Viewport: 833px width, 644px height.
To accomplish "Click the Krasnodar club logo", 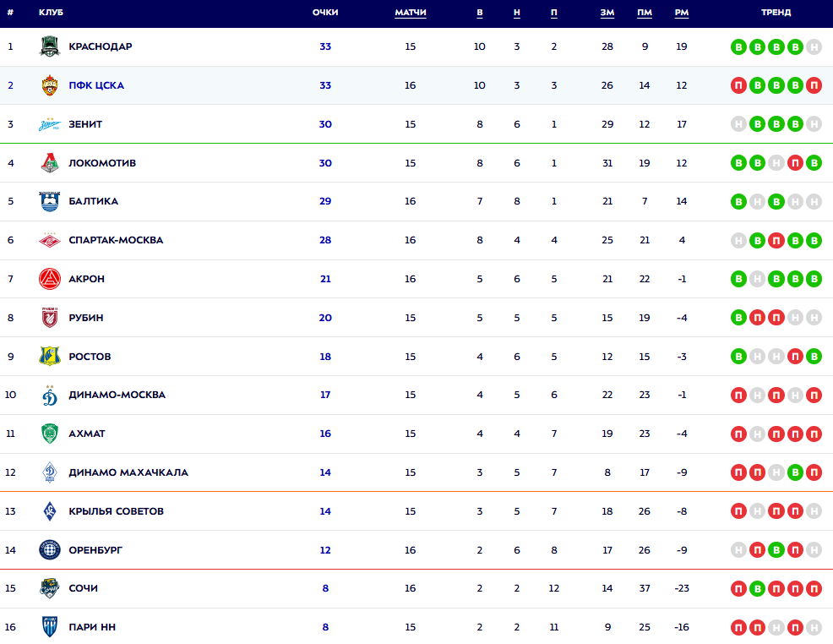I will click(50, 46).
